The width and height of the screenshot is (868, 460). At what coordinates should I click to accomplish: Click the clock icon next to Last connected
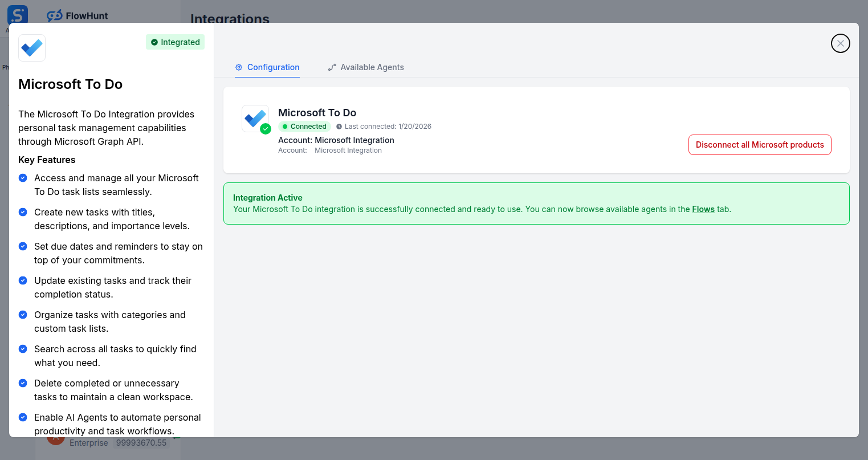(x=339, y=126)
